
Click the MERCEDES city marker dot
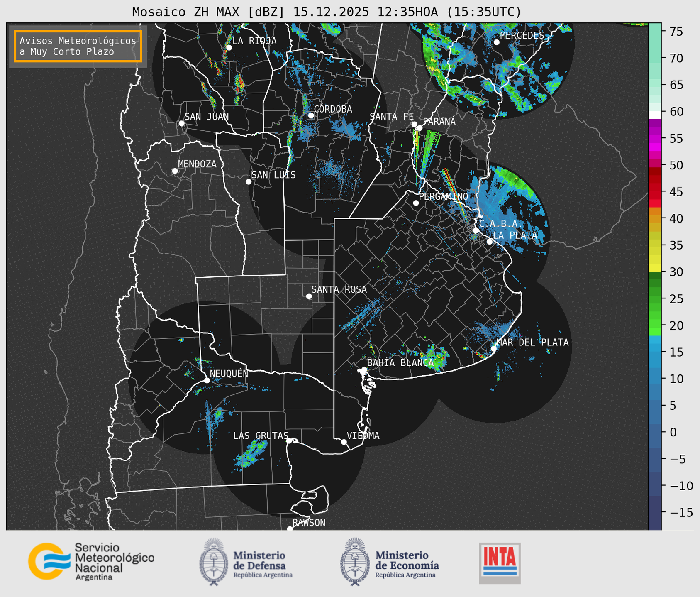tap(497, 42)
